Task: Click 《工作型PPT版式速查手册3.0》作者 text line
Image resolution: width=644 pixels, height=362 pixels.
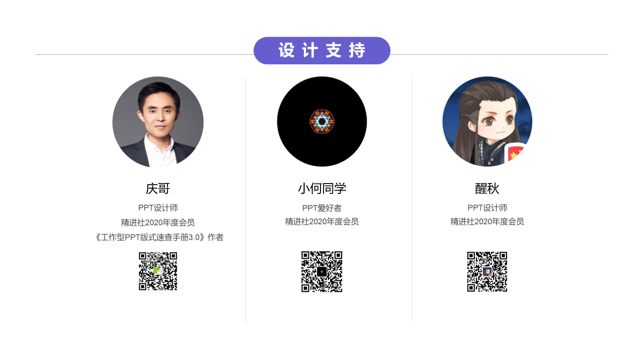Action: 158,237
